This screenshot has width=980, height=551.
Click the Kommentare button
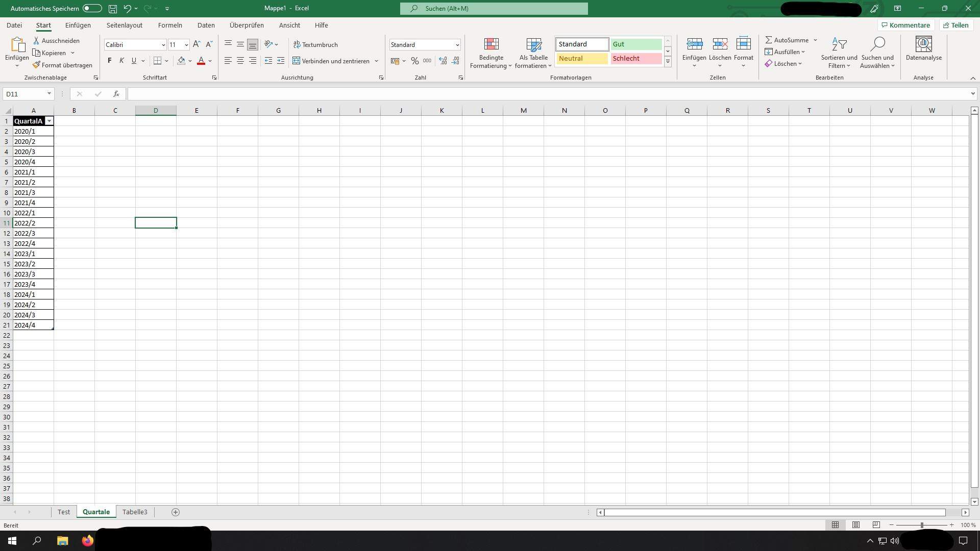point(905,25)
